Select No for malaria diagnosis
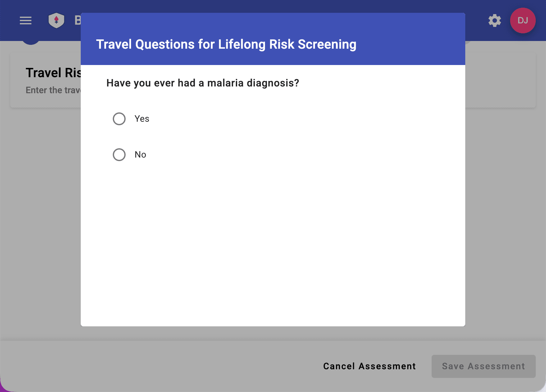The image size is (546, 392). pos(119,154)
